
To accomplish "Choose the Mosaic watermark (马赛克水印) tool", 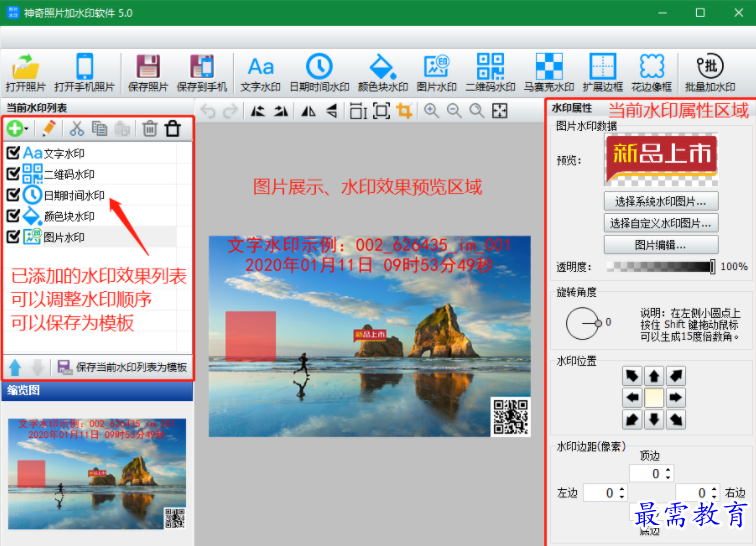I will (x=548, y=72).
